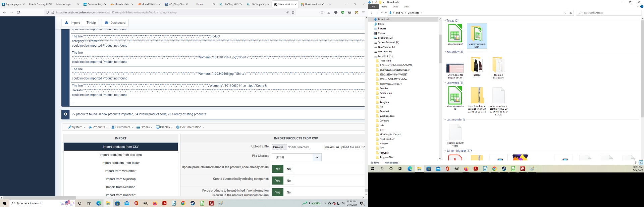Open hikashopexport spreadsheet file under Today
This screenshot has height=207, width=644.
(455, 35)
